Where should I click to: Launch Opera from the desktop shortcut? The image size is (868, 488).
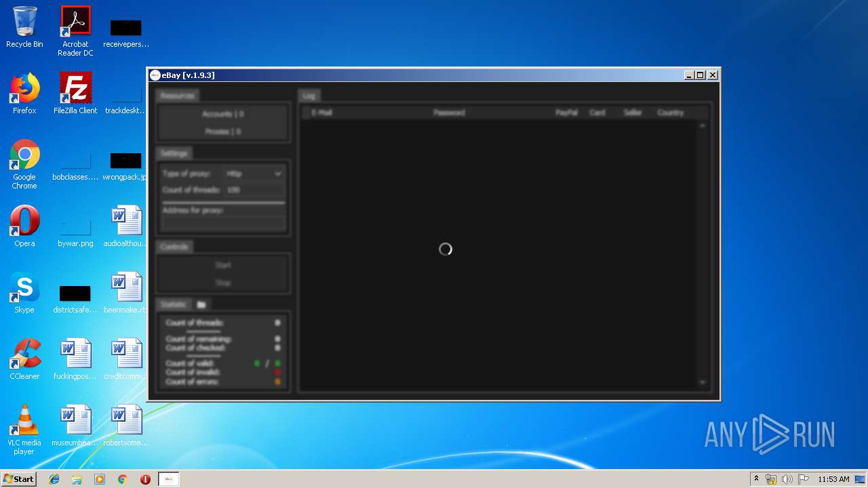(24, 226)
